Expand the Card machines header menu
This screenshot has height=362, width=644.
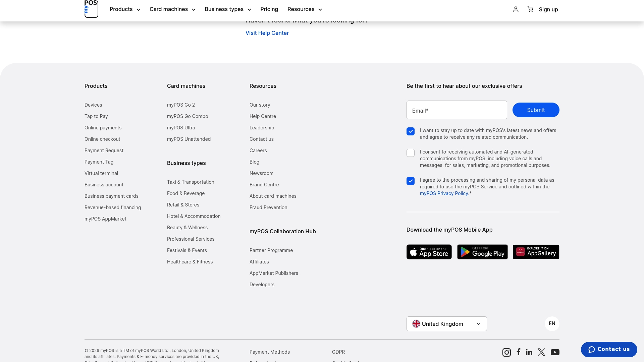pyautogui.click(x=172, y=9)
